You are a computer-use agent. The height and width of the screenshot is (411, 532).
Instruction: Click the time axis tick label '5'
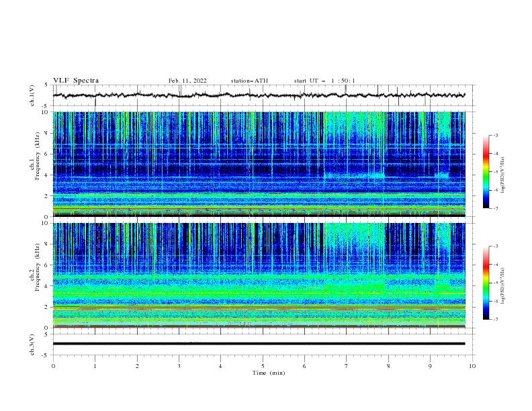tap(263, 366)
